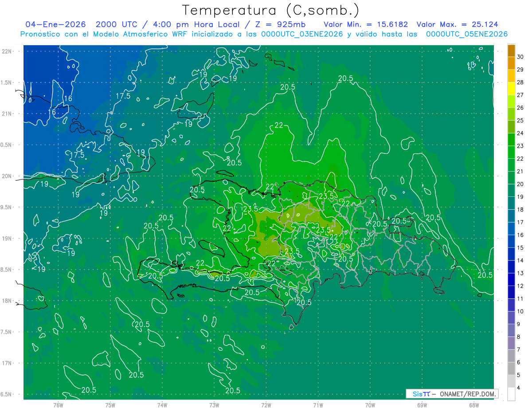Click the 0000UTC_05ENE2026 valid-until time
Viewport: 532px width, 411px height.
point(467,34)
